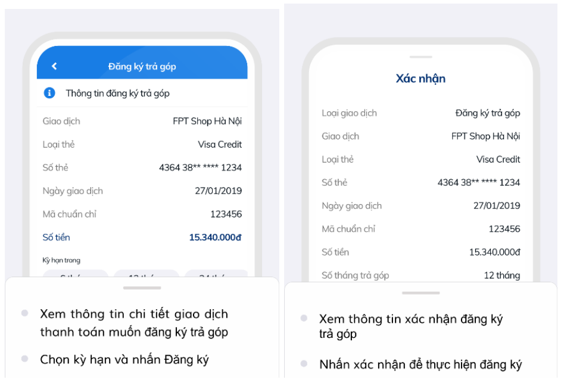
Task: Click the bullet dot beside Nhấn xác nhận để thực hiện đăng ký
Action: [x=304, y=363]
